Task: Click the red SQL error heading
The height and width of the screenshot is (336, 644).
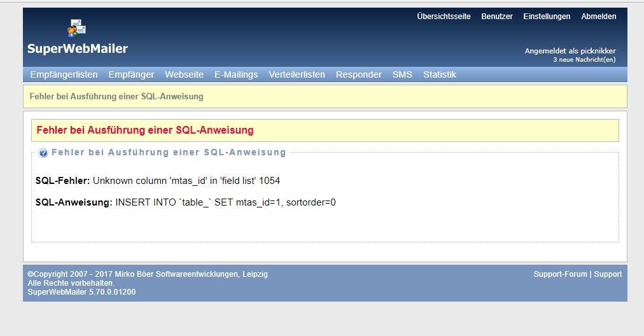Action: coord(145,130)
